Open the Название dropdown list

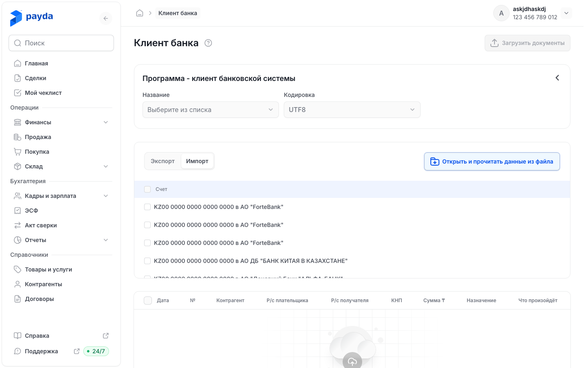[211, 110]
